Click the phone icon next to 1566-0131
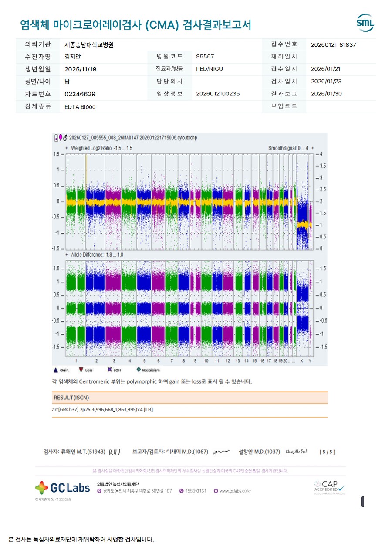Image resolution: width=392 pixels, height=554 pixels. coord(182,491)
